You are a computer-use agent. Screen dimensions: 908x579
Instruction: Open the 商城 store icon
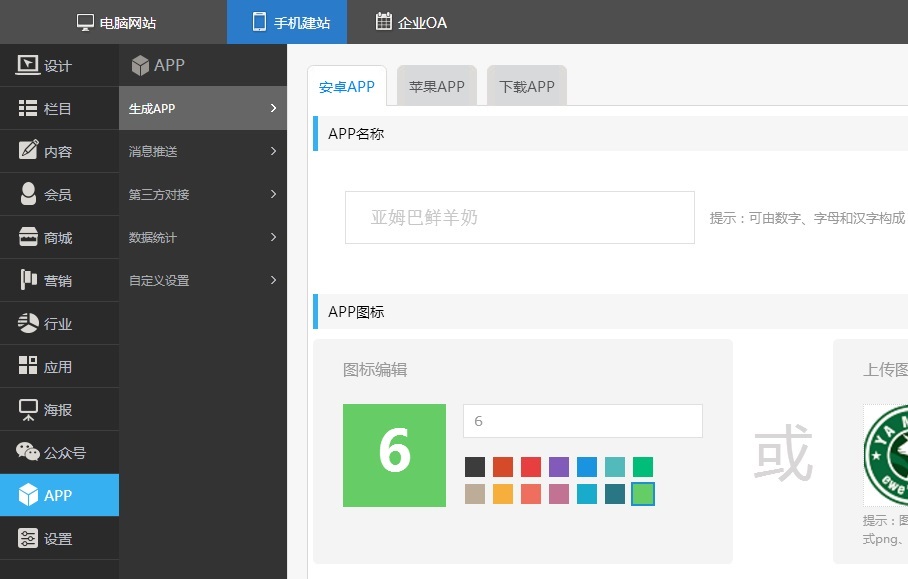point(28,238)
